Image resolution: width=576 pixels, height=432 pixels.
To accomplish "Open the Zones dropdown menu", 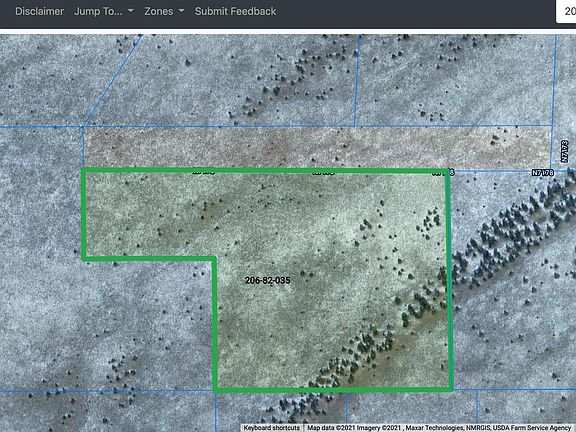I will pyautogui.click(x=164, y=11).
